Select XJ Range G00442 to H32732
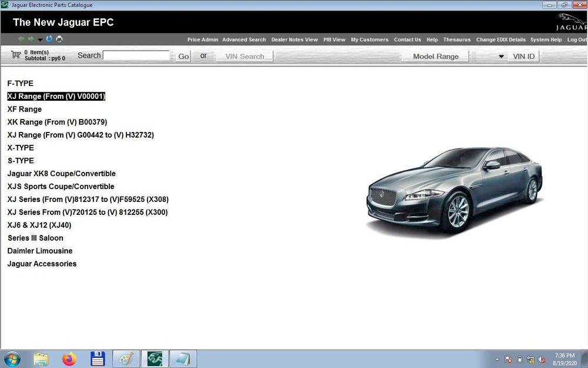The width and height of the screenshot is (588, 368). (81, 135)
